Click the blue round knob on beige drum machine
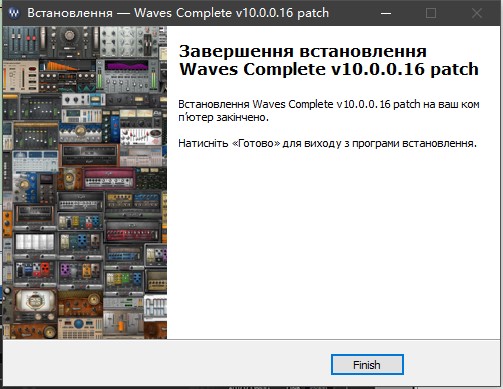503x389 pixels. 79,324
